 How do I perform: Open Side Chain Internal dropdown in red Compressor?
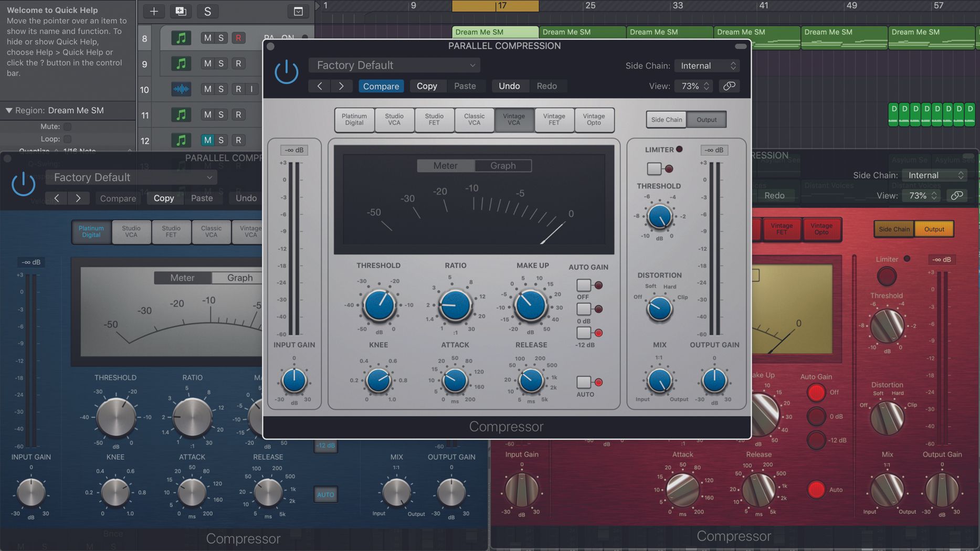[935, 175]
